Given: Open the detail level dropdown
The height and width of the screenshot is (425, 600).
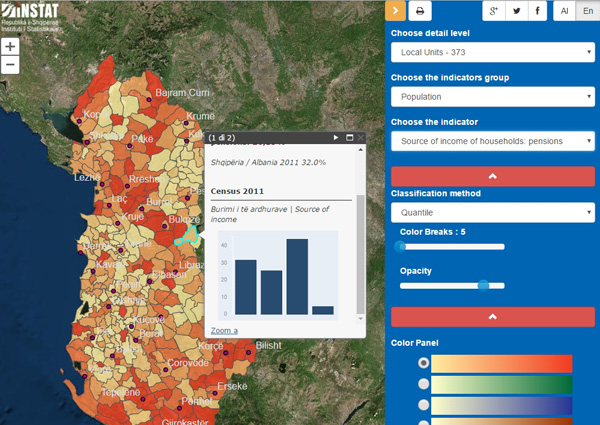Looking at the screenshot, I should tap(493, 52).
